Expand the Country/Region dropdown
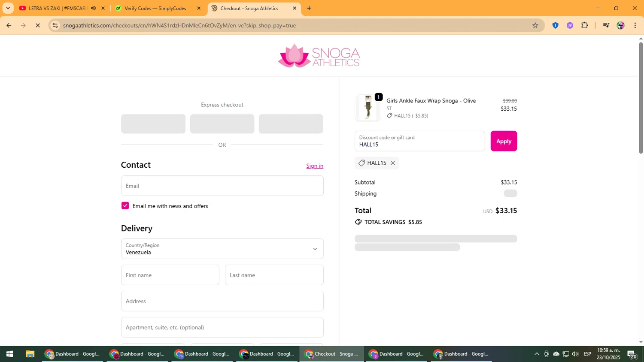This screenshot has width=644, height=362. click(222, 249)
